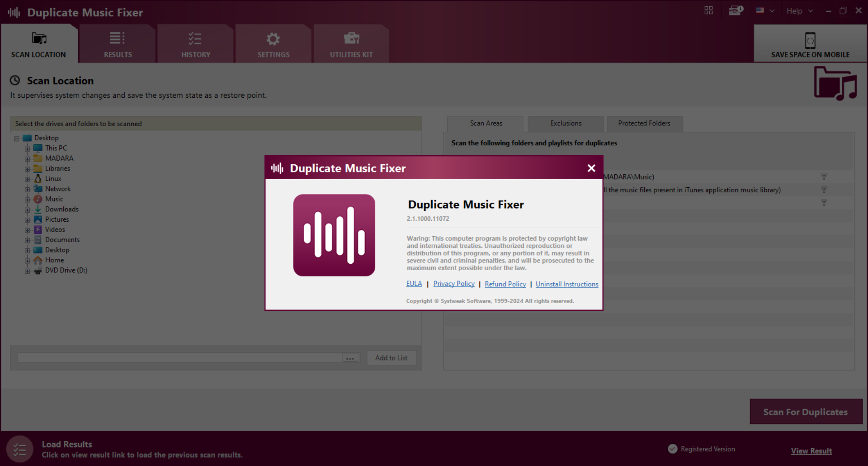Screen dimensions: 868x466
Task: Open the History tab
Action: pos(195,44)
